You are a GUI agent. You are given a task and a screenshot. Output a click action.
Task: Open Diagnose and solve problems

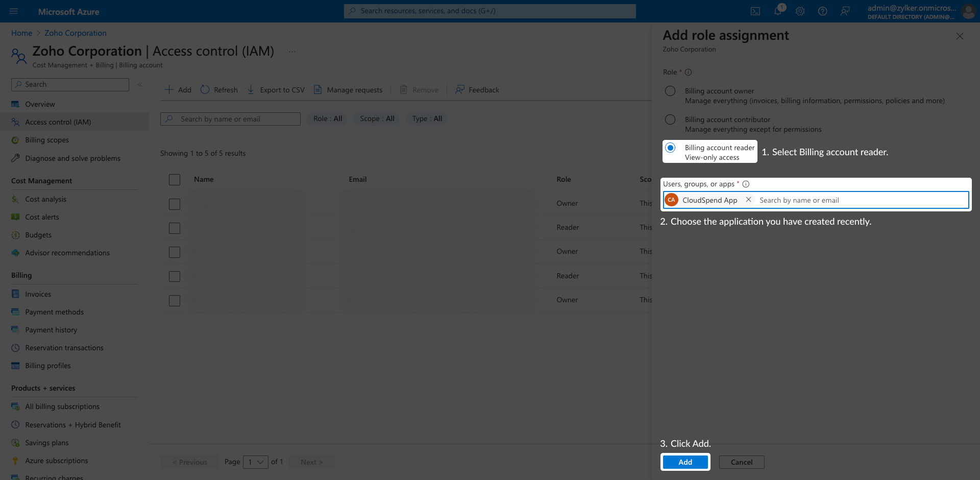[x=74, y=158]
